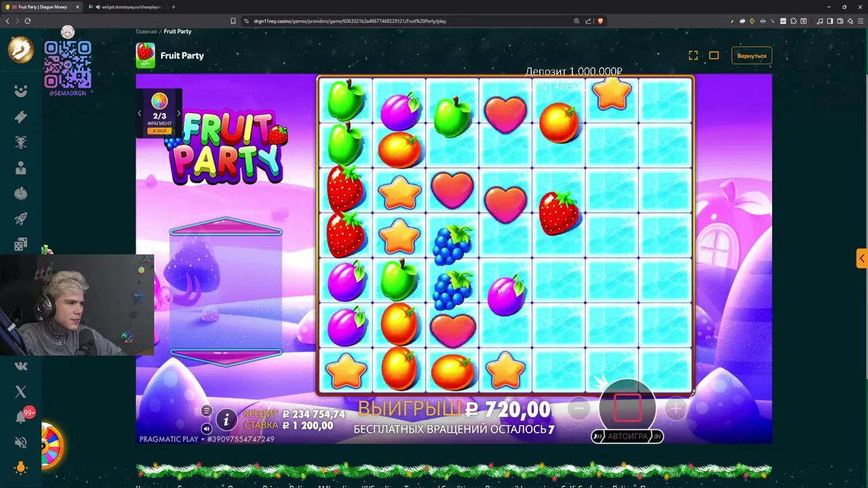Click the incognito-glasses extension icon in toolbar
868x488 pixels.
762,21
